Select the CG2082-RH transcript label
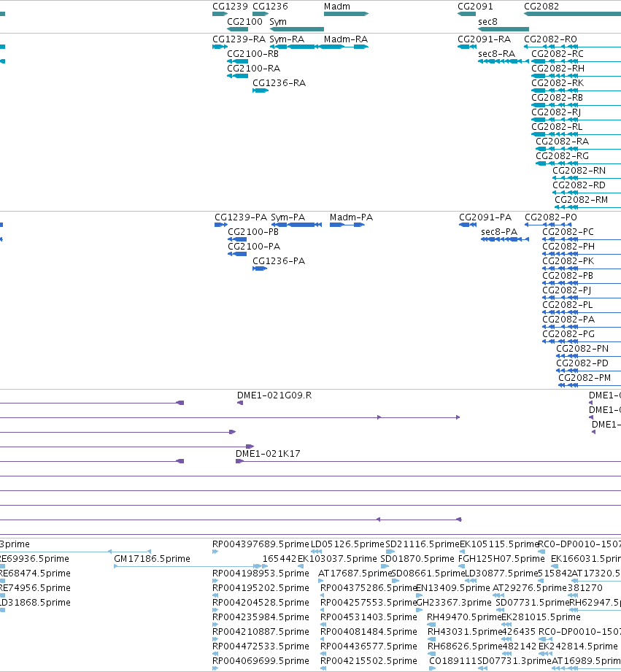The width and height of the screenshot is (621, 672). (x=558, y=69)
